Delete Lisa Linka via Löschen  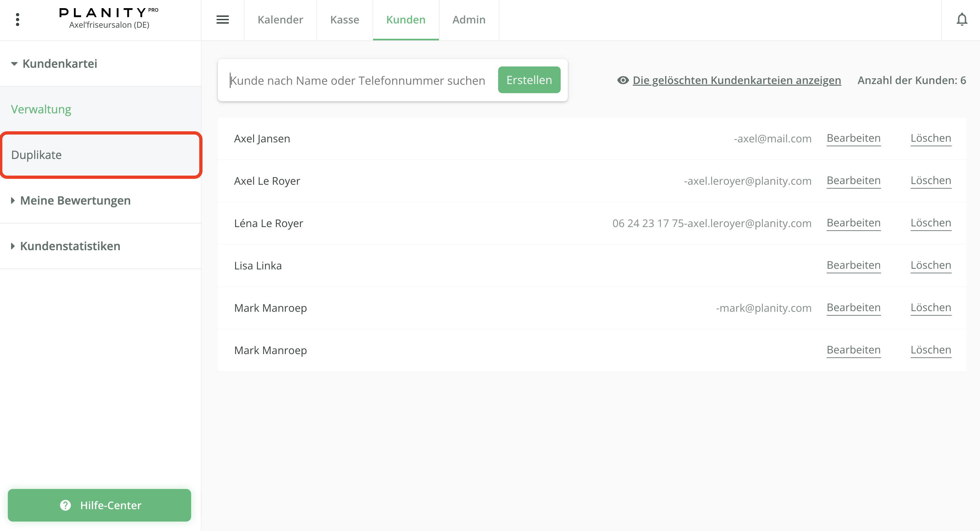click(x=931, y=265)
